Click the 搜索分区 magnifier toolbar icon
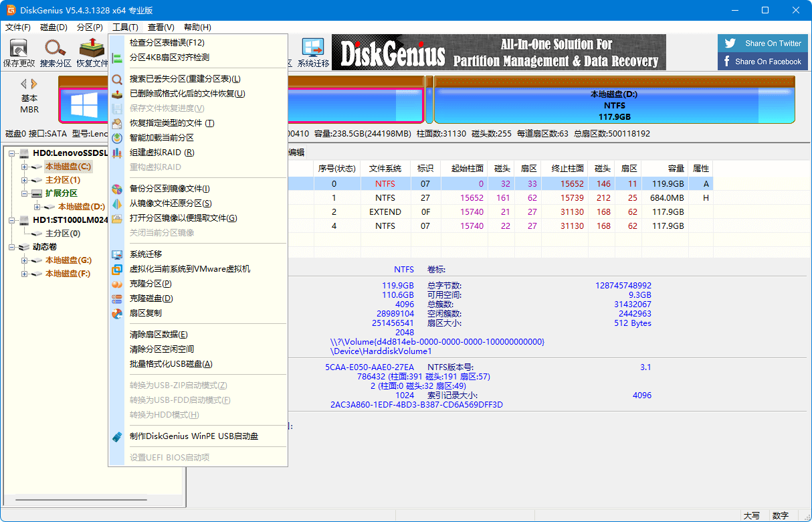 55,48
